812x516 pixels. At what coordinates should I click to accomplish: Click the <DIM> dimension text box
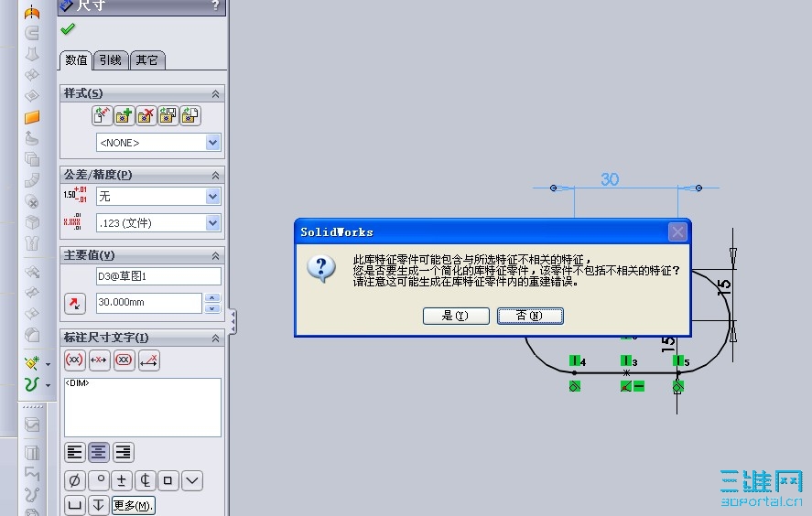143,407
